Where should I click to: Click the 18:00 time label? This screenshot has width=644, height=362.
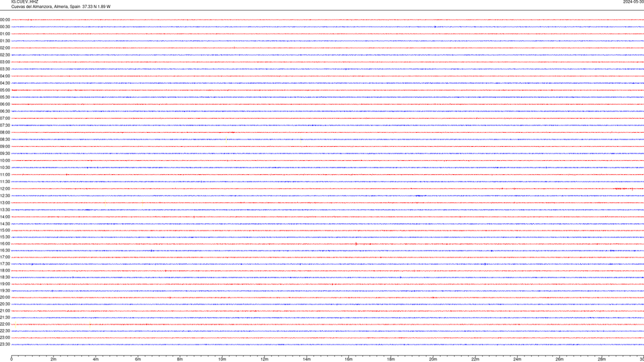pyautogui.click(x=5, y=270)
